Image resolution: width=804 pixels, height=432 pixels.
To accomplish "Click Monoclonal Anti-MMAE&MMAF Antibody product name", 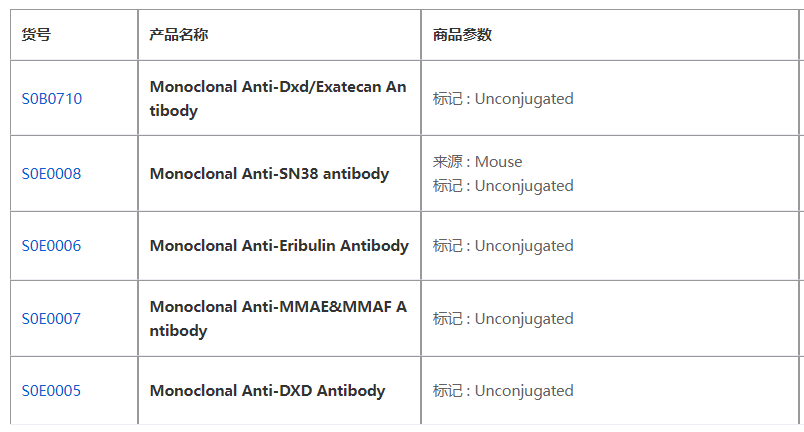I will pos(277,319).
